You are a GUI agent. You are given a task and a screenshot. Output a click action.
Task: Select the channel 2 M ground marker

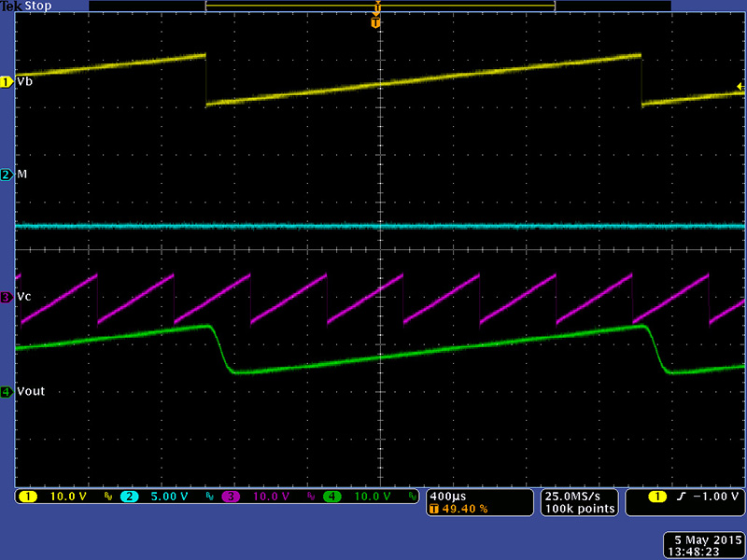click(7, 175)
